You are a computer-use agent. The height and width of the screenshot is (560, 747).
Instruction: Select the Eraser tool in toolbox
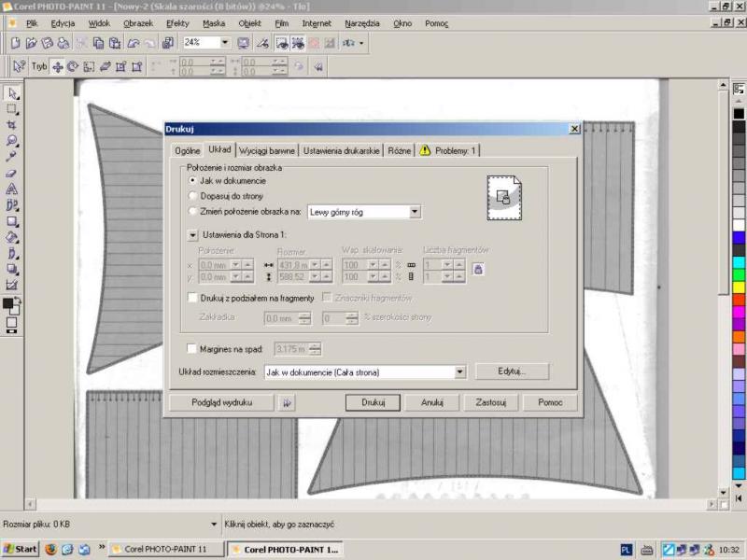point(12,173)
